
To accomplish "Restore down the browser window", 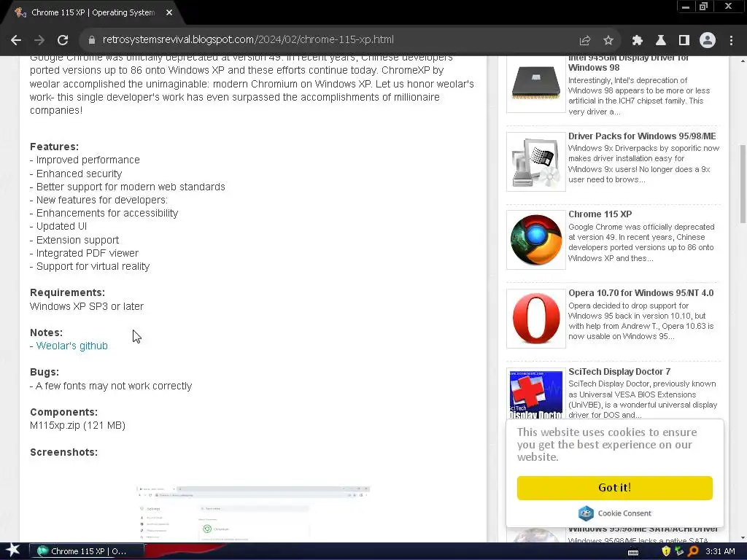I will 703,7.
